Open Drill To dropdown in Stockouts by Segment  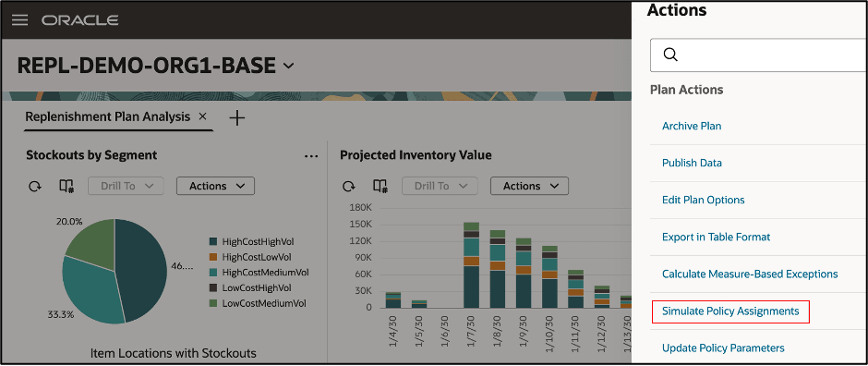(127, 186)
